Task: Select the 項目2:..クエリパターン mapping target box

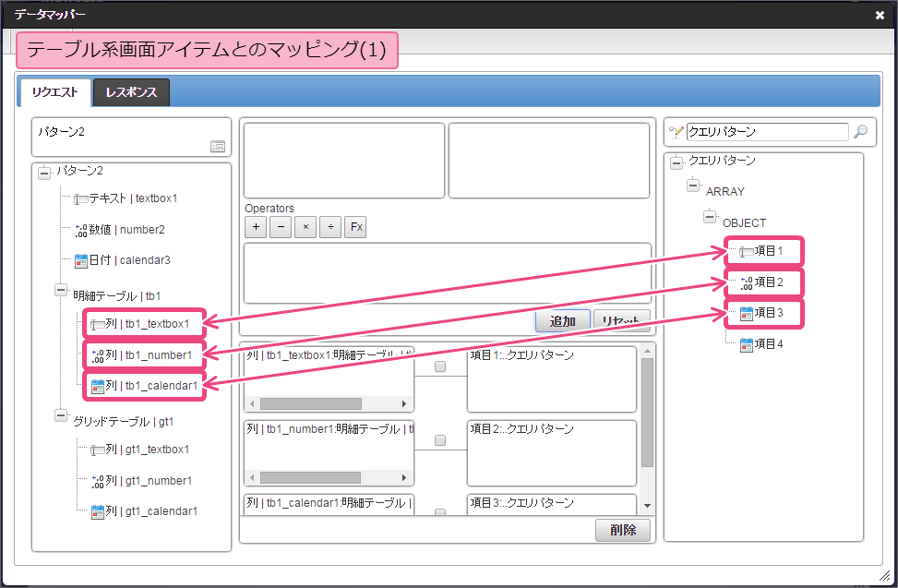Action: click(x=552, y=453)
